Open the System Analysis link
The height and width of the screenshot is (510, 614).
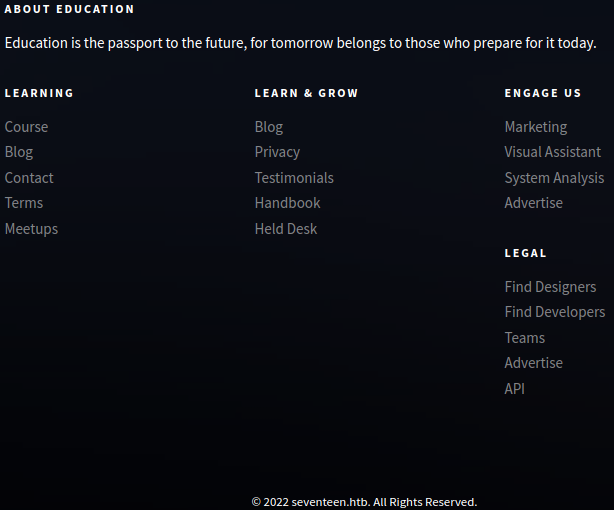[x=554, y=178]
